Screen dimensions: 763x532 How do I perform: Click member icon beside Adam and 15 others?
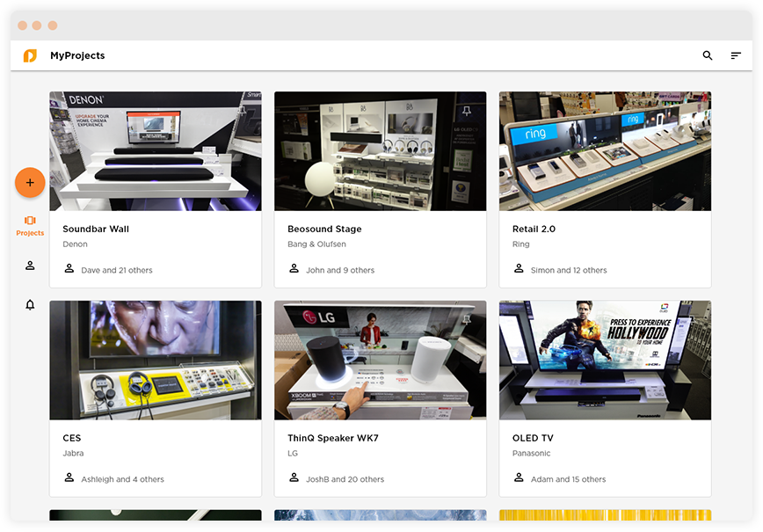[x=519, y=477]
